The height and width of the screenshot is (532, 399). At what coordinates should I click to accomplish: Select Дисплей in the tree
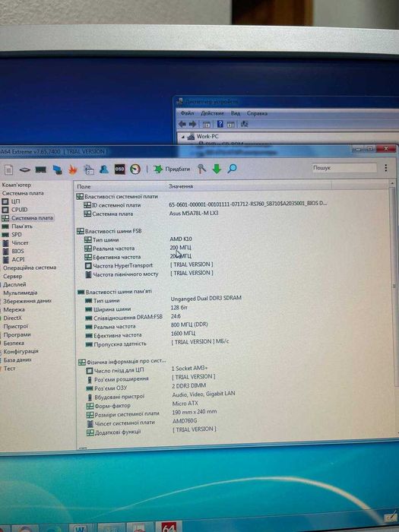click(x=14, y=284)
